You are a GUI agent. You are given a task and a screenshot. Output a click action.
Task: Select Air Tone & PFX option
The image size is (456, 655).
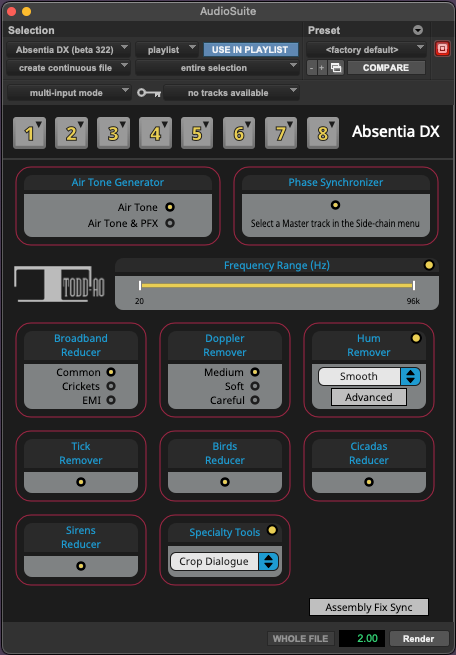pos(170,223)
